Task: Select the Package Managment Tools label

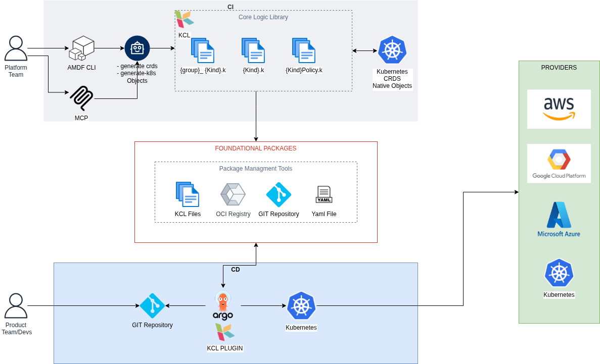Action: click(x=256, y=169)
